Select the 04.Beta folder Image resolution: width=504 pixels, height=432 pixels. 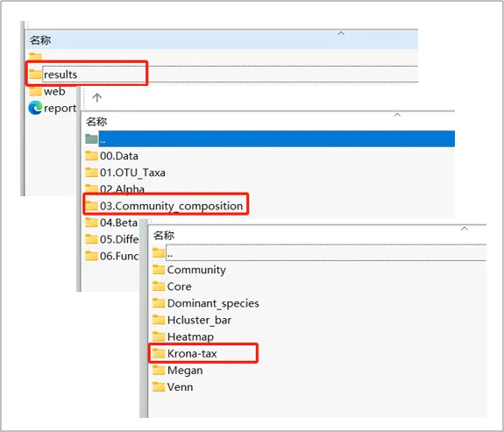click(111, 223)
